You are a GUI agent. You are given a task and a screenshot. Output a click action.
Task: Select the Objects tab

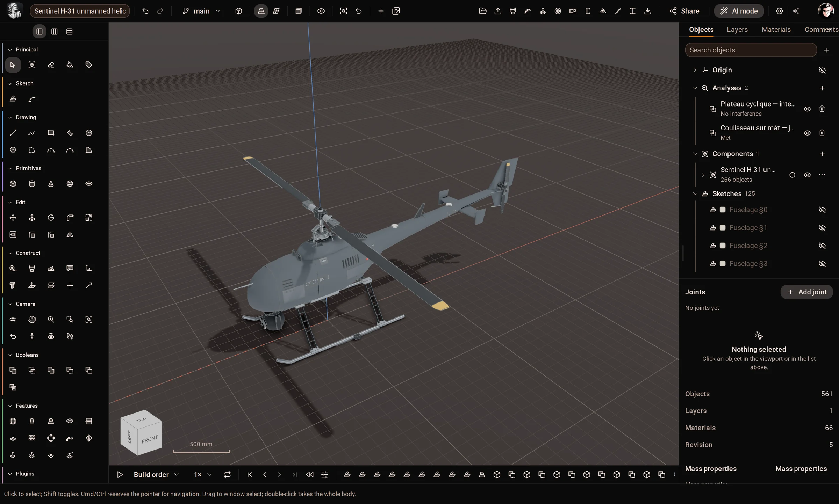click(x=701, y=30)
